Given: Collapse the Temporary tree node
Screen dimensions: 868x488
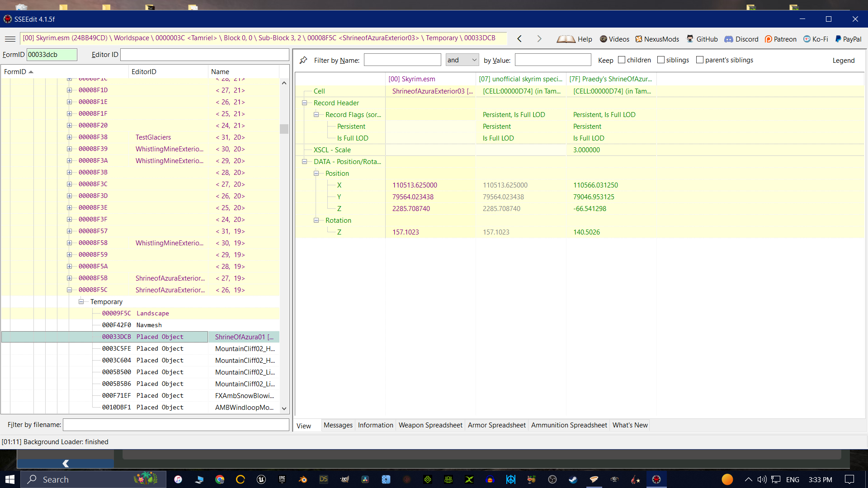Looking at the screenshot, I should point(81,301).
